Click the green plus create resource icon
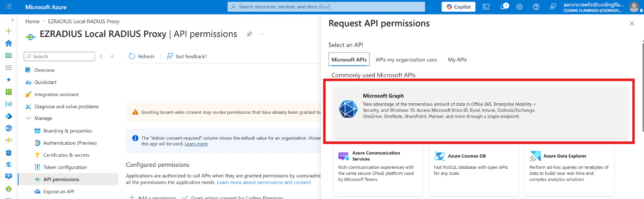 8,31
